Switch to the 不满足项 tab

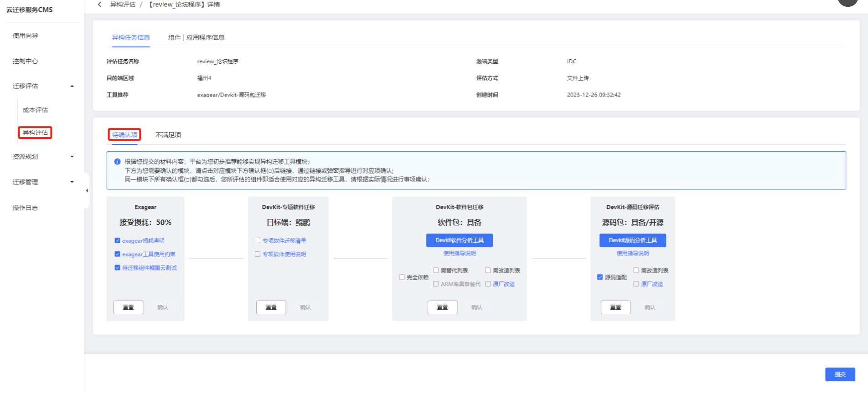click(168, 135)
